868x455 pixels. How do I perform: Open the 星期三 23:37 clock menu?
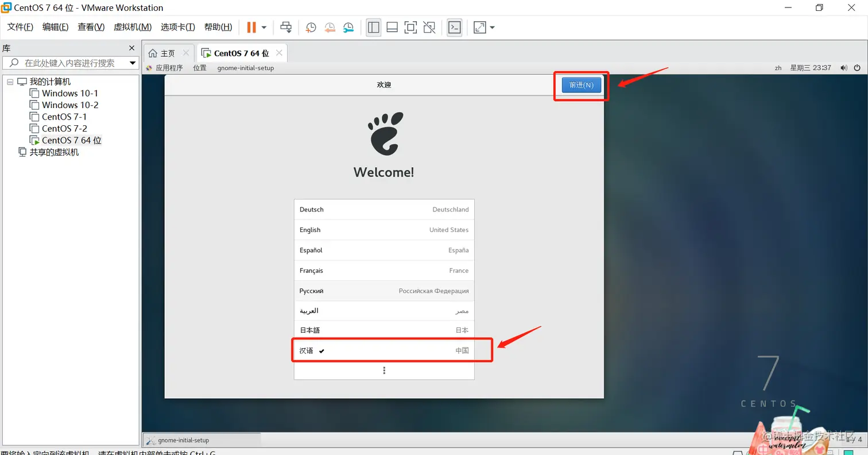[x=811, y=68]
